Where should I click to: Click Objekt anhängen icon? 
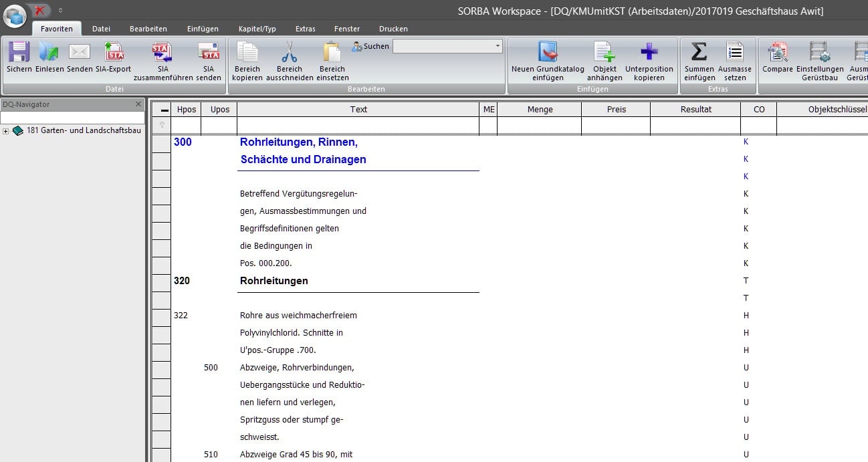point(605,52)
